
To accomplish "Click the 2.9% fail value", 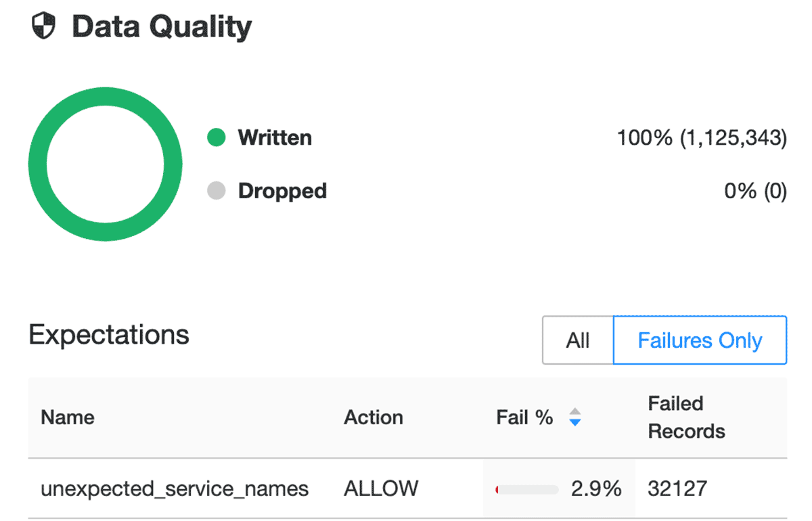I will pos(596,489).
